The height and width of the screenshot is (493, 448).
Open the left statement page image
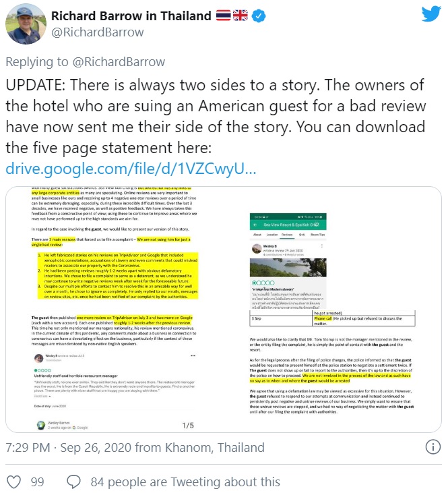tap(115, 310)
